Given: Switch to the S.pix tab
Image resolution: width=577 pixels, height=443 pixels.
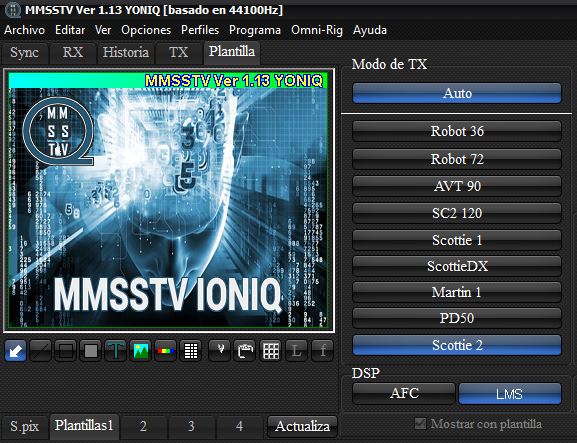Looking at the screenshot, I should pyautogui.click(x=24, y=426).
